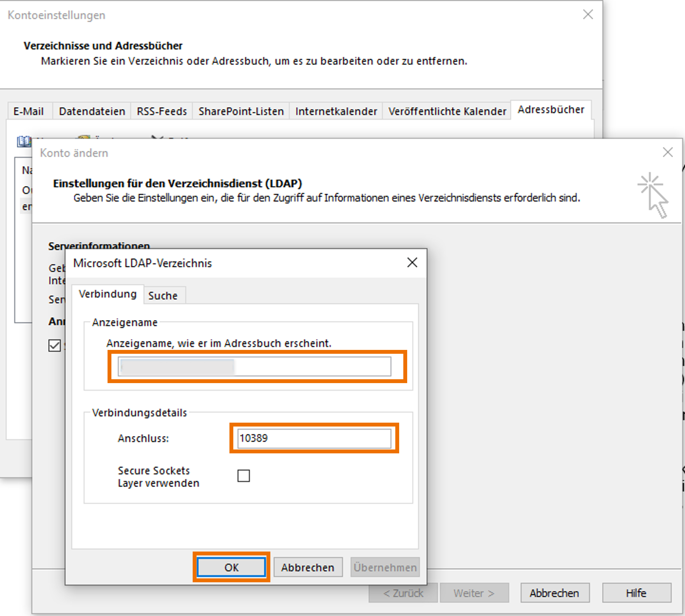
Task: Click the Hilfe button
Action: coord(636,593)
